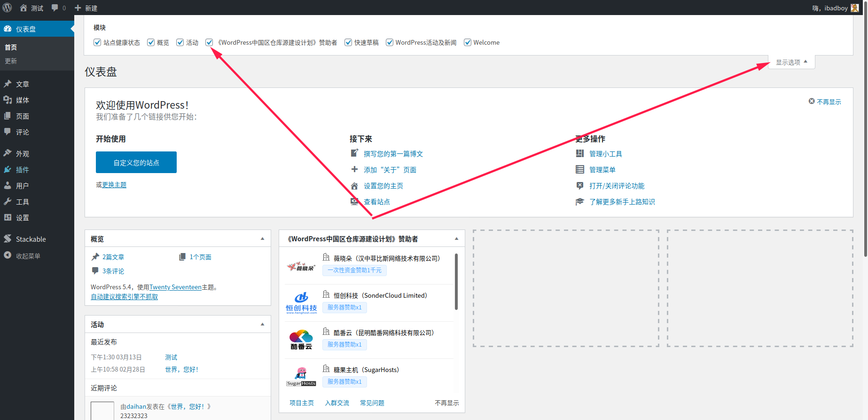Open the 媒体 media menu label
Screen dimensions: 868x420
click(23, 100)
